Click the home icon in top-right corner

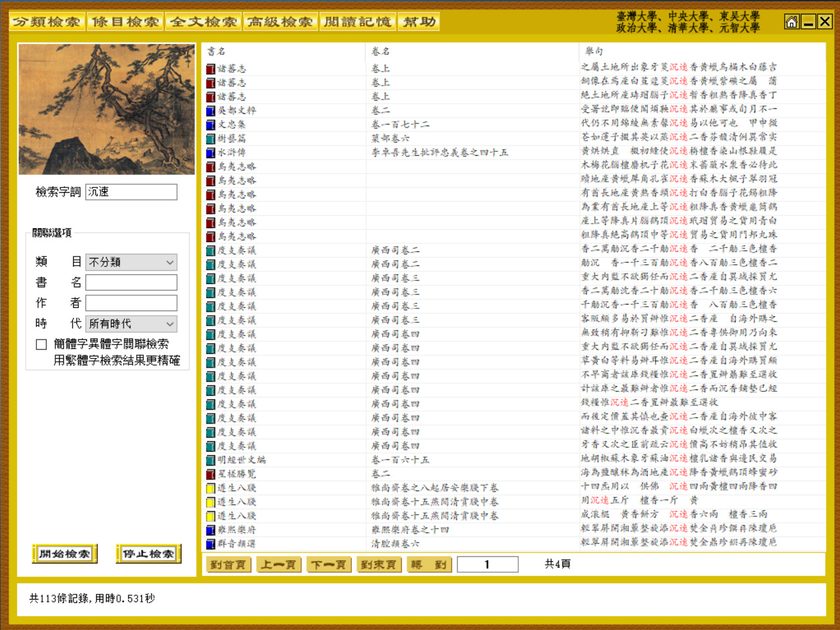[x=792, y=22]
